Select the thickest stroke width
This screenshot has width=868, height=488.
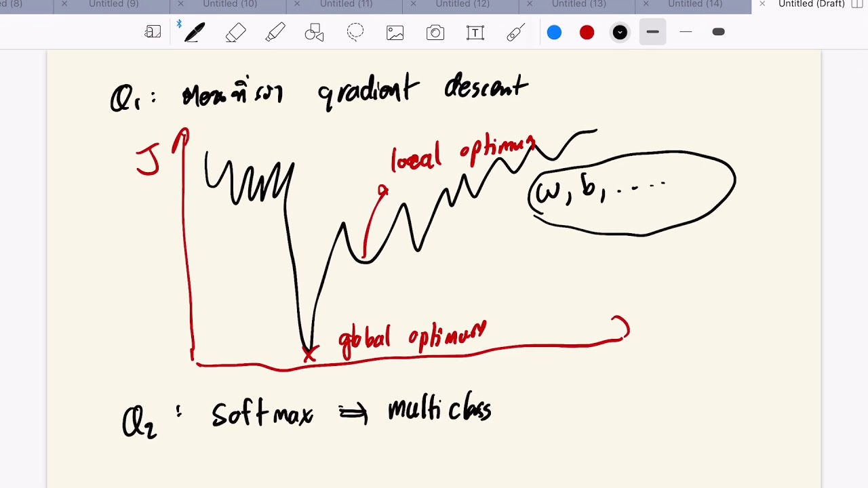(719, 32)
